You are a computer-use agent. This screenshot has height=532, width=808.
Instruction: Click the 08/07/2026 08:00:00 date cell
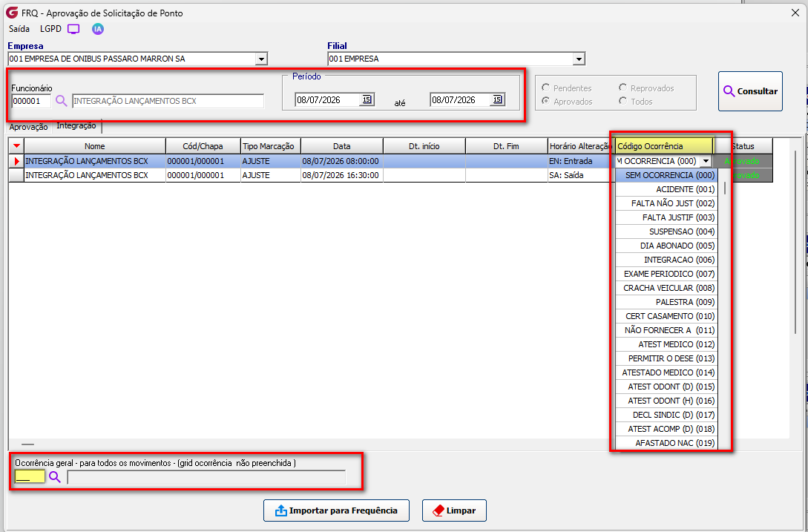341,161
